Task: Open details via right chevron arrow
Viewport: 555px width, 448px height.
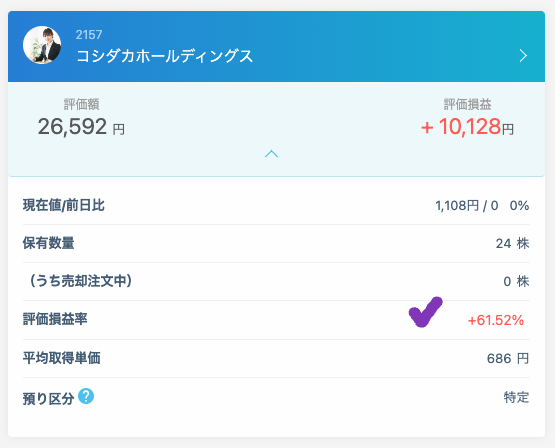Action: click(x=523, y=56)
